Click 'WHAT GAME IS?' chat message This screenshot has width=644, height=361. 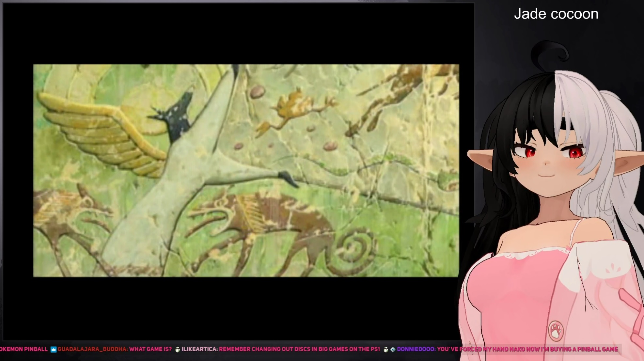click(150, 349)
